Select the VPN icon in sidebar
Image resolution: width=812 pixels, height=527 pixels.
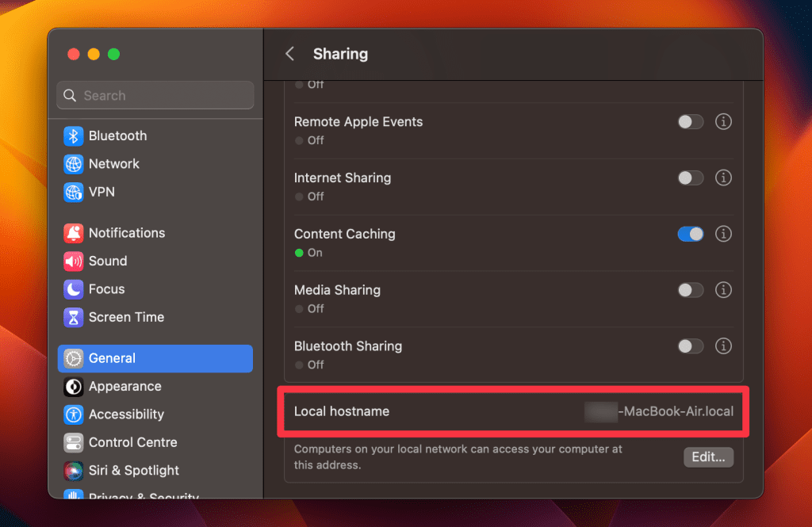click(x=74, y=192)
